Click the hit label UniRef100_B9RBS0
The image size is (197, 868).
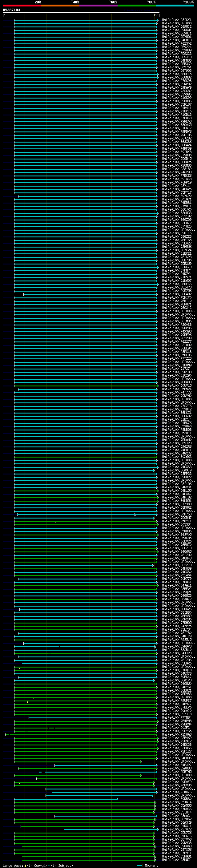pos(177,799)
